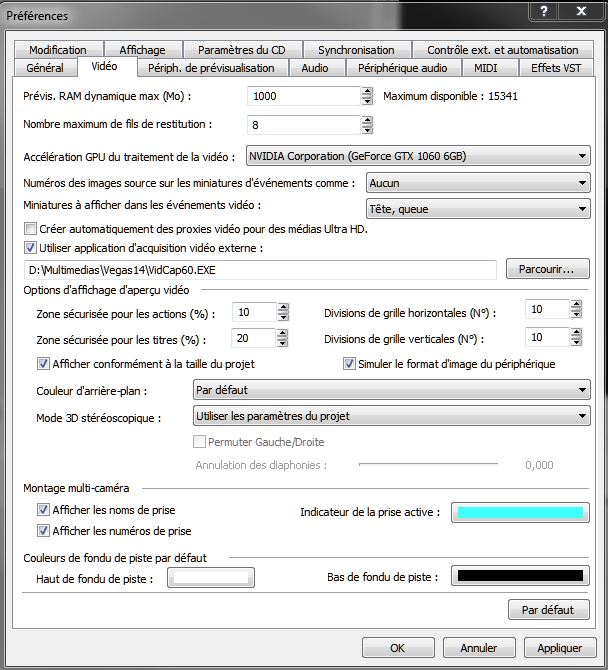The image size is (608, 670).
Task: Open GPU acceleration dropdown
Action: [x=418, y=156]
